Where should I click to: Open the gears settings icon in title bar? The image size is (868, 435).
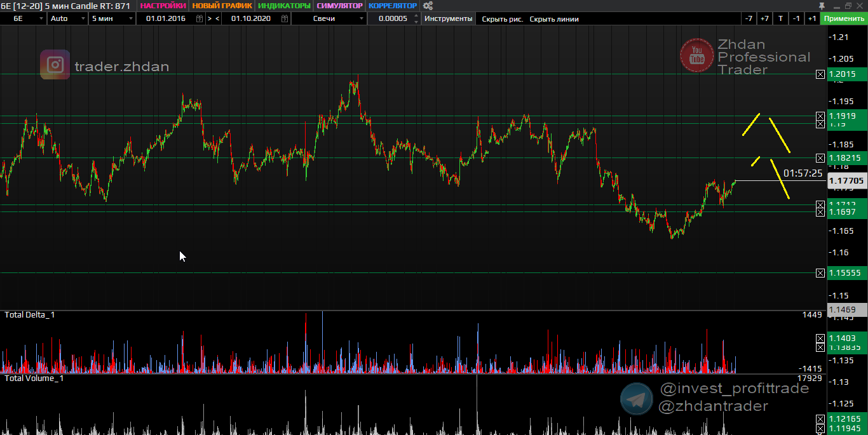(428, 6)
